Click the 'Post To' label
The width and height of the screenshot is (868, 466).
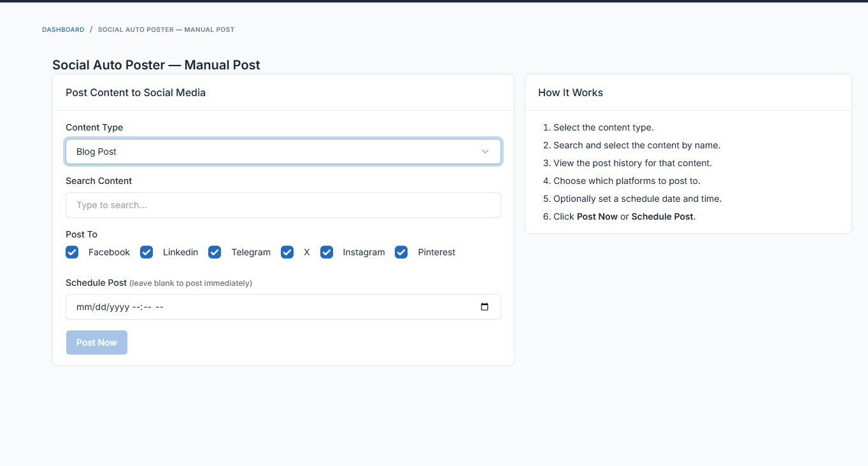(x=82, y=234)
